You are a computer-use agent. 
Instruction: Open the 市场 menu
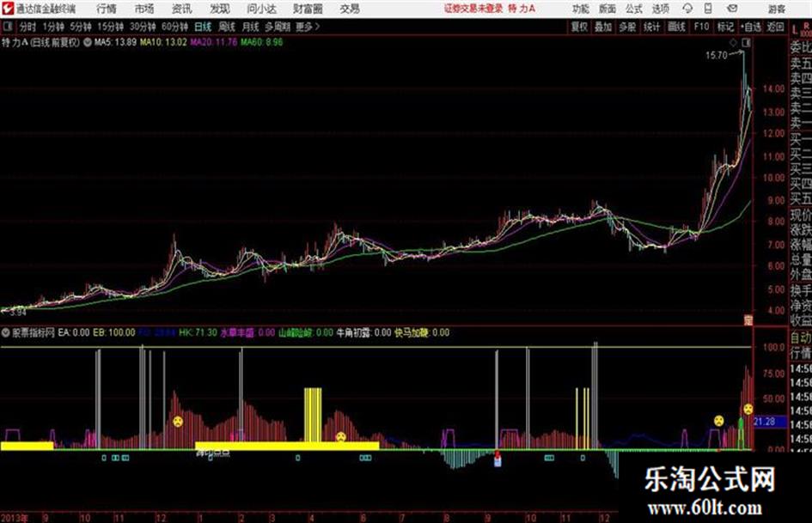click(144, 9)
